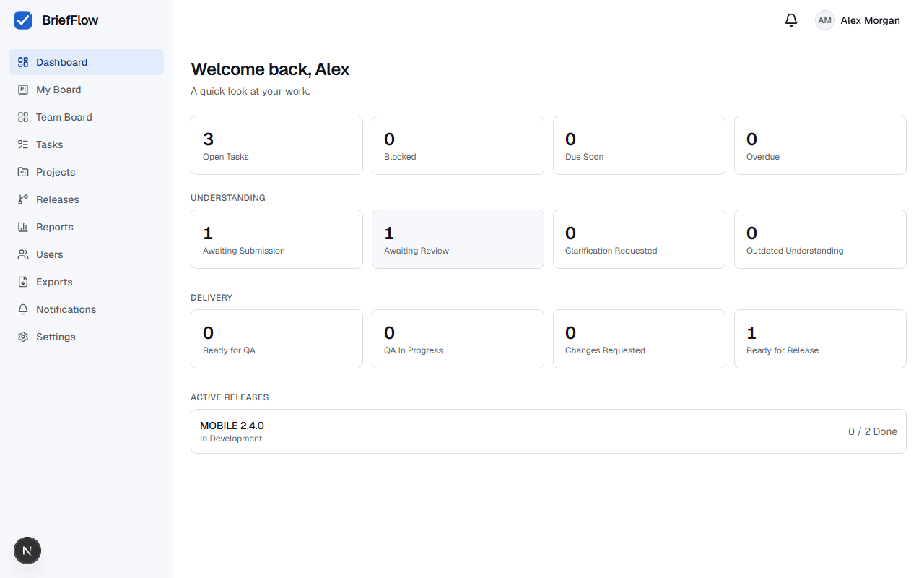The width and height of the screenshot is (924, 578).
Task: Click the Team Board icon in sidebar
Action: pos(23,117)
